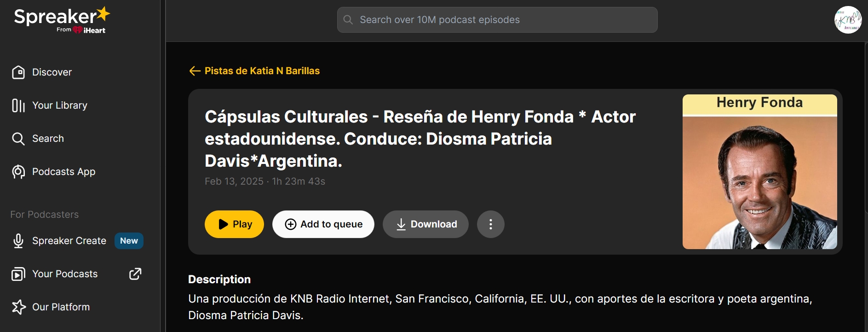Play the Henry Fonda episode
Viewport: 868px width, 332px height.
pyautogui.click(x=234, y=224)
